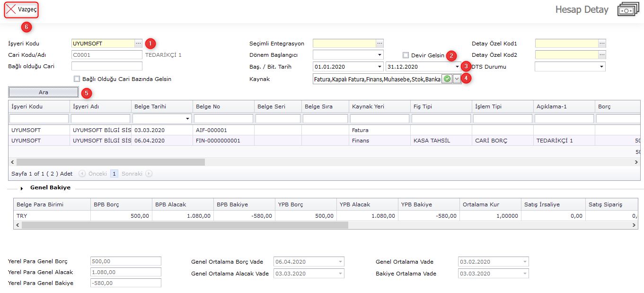Click the Vazgeç cancel button

click(x=21, y=9)
